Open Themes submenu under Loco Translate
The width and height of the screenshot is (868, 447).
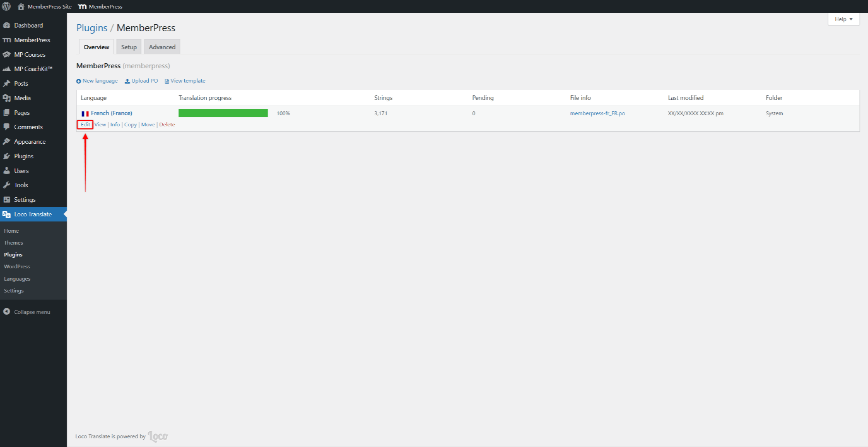tap(13, 243)
